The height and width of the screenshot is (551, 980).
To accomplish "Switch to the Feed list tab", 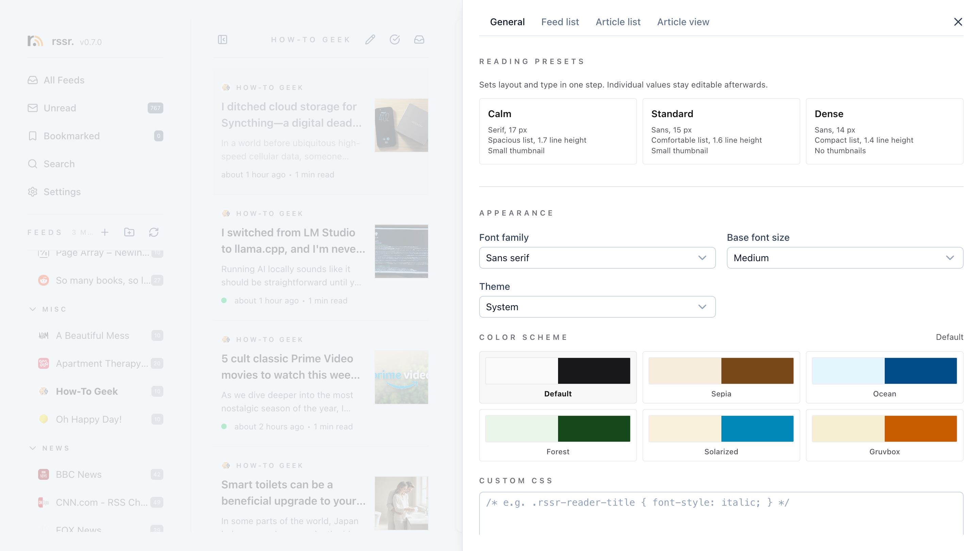I will click(x=560, y=22).
